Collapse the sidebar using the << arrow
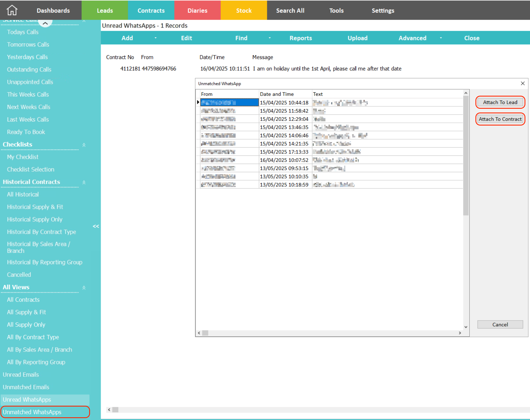The image size is (530, 420). [96, 226]
